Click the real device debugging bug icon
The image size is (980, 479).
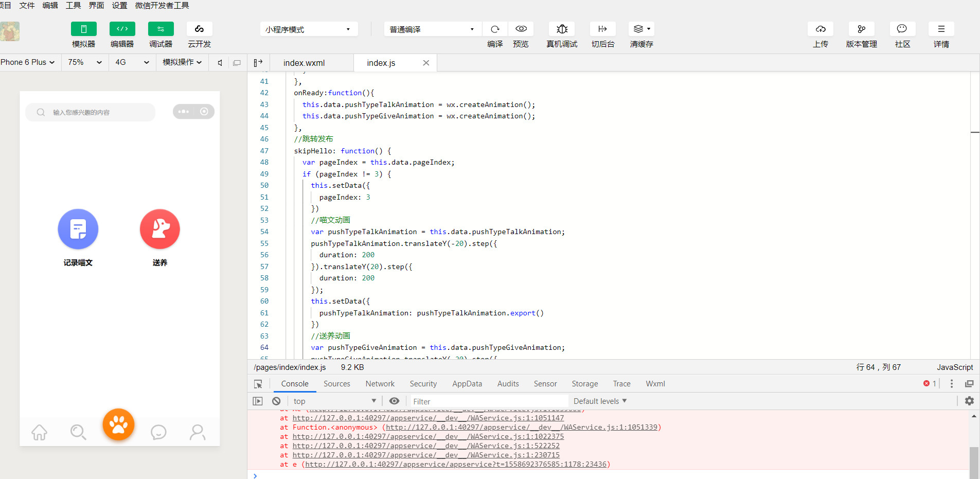562,29
